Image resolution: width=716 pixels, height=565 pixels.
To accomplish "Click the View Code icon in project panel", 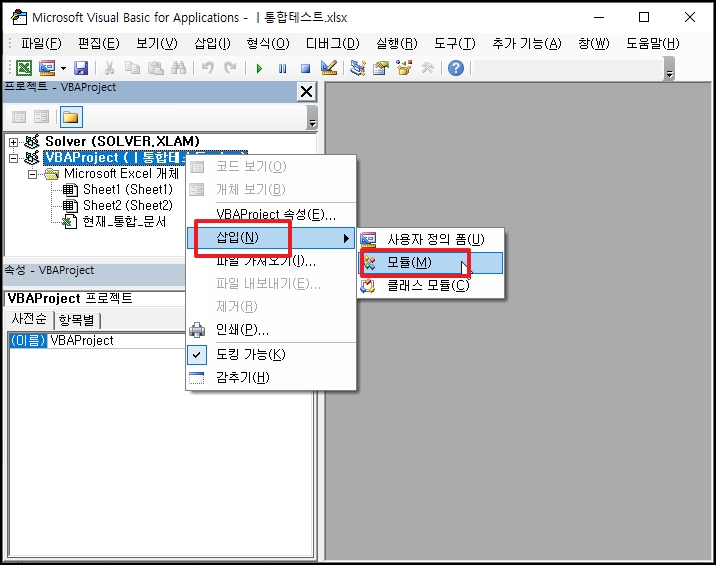I will (19, 117).
